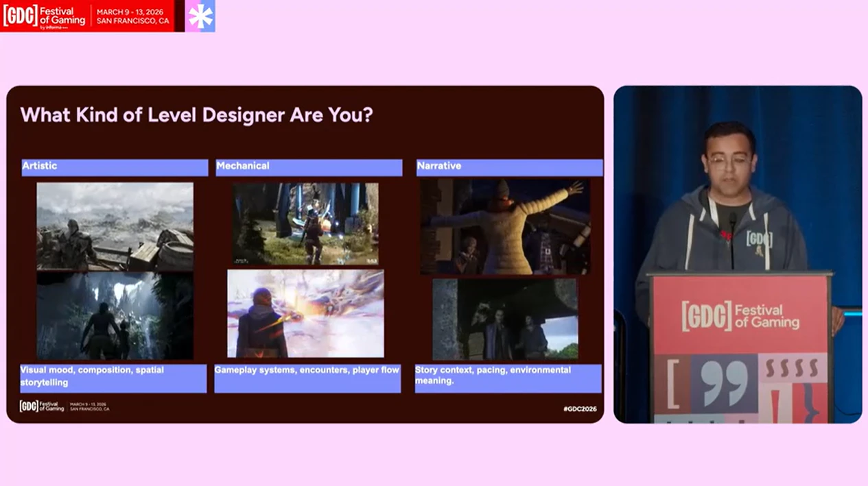Click the 'March 9 - 13, 2026 San Francisco' banner text
This screenshot has width=868, height=486.
132,16
